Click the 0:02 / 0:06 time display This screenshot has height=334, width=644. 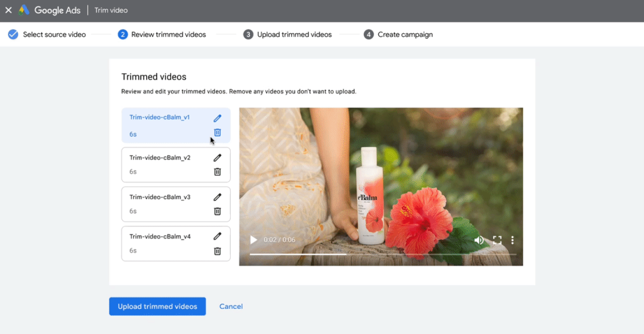coord(280,240)
